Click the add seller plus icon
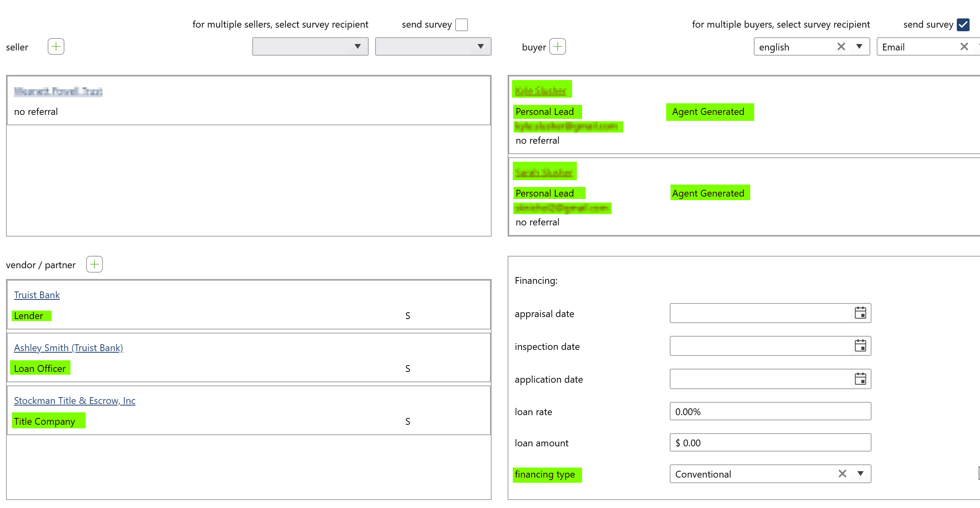Screen dimensions: 980x508 pyautogui.click(x=56, y=47)
